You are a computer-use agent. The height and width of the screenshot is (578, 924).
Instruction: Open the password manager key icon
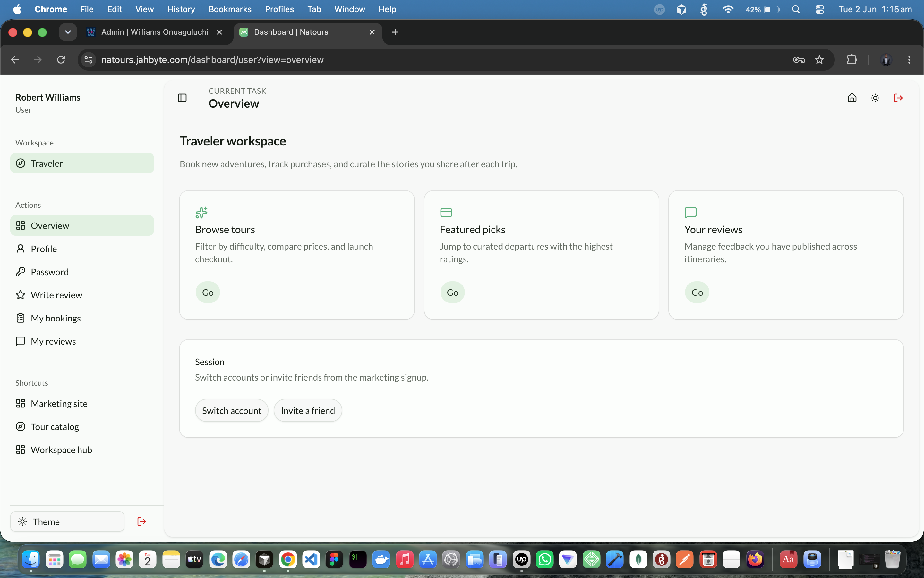coord(799,60)
